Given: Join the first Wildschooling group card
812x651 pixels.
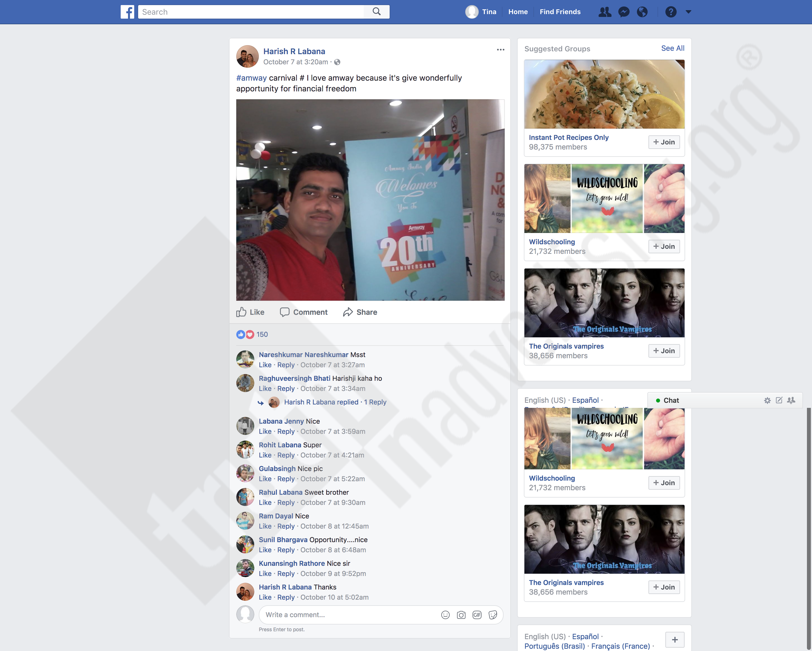Looking at the screenshot, I should pos(664,247).
